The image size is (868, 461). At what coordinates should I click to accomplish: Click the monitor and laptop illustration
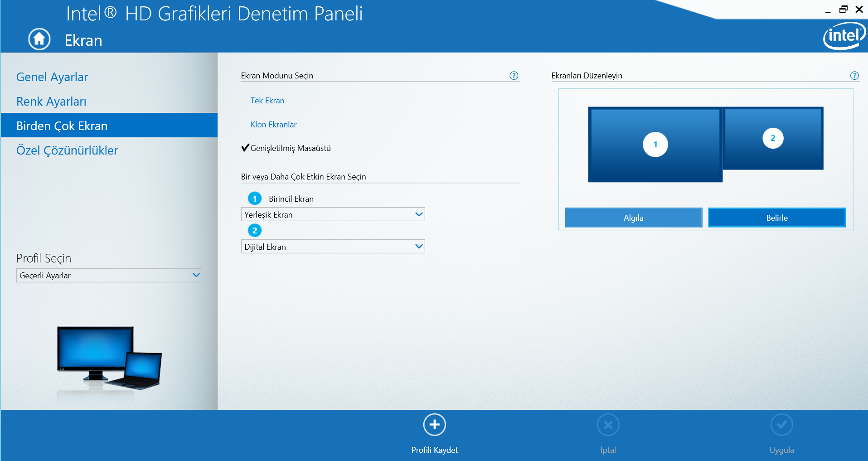pyautogui.click(x=109, y=358)
